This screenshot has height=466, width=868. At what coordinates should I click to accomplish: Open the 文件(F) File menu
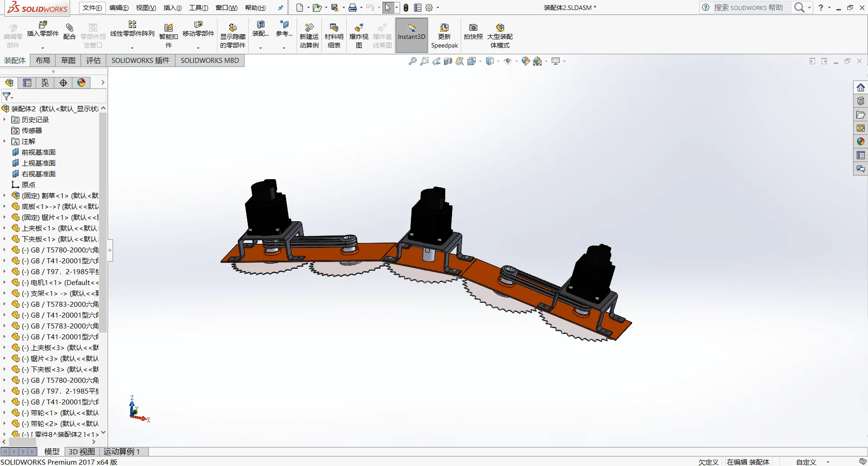(x=92, y=8)
